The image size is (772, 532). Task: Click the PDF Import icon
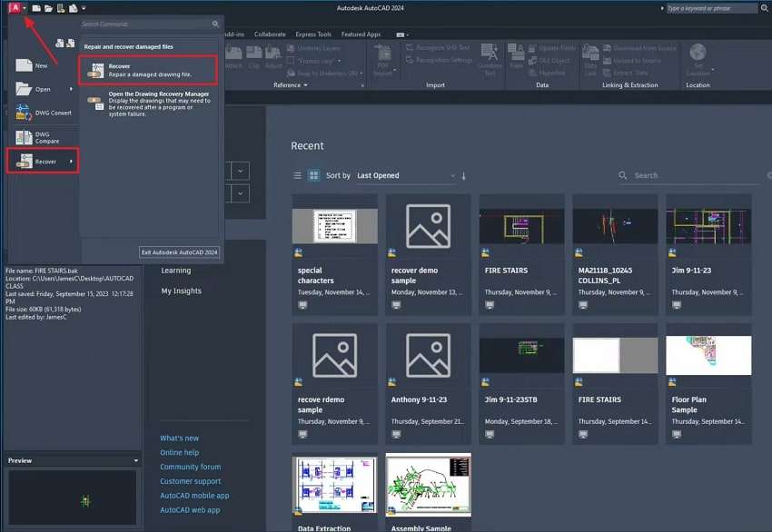pos(383,60)
